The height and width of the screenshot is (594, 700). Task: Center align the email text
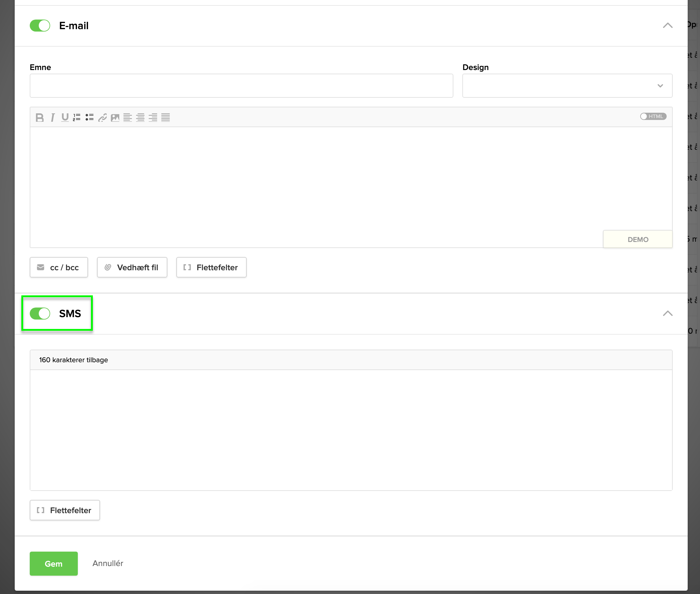click(140, 118)
